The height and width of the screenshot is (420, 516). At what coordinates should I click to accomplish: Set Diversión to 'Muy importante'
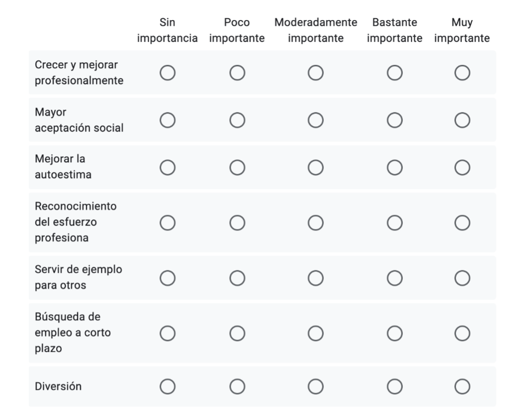coord(461,387)
